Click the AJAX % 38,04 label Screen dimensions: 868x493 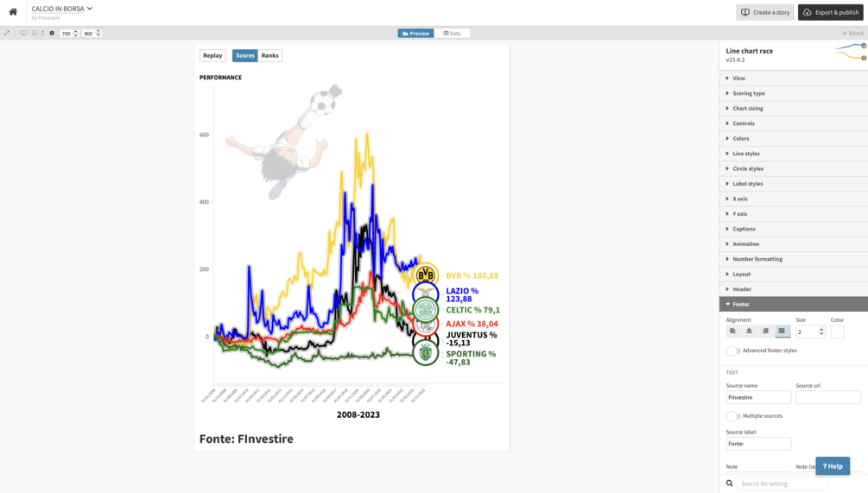click(x=472, y=324)
